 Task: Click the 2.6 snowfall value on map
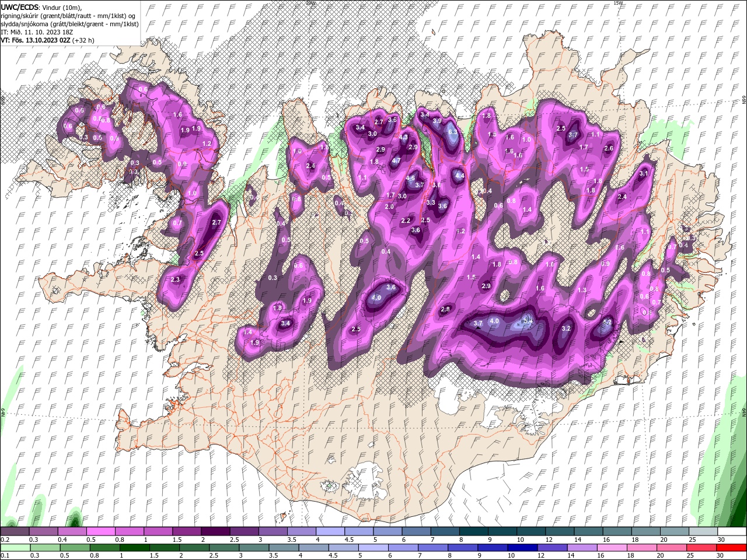tap(609, 148)
